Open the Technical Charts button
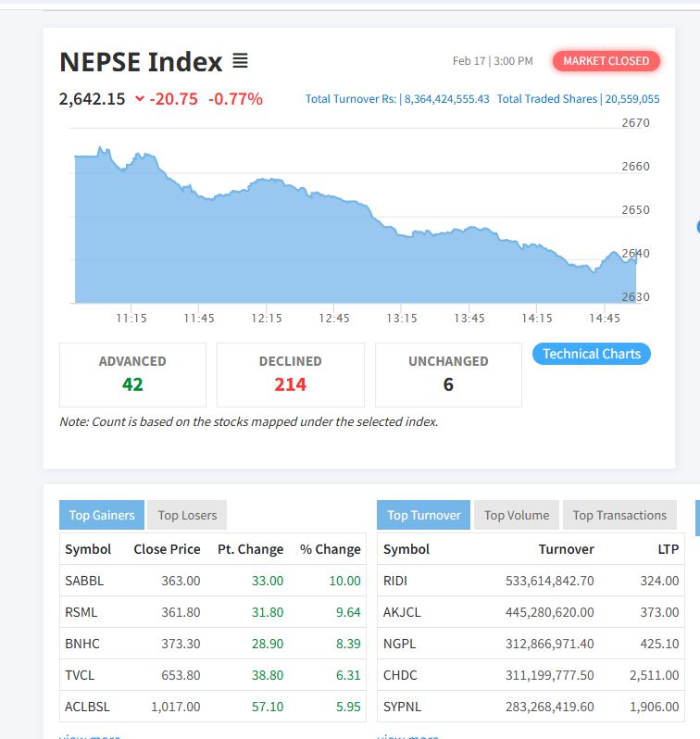Screen dimensions: 700x739 click(591, 354)
